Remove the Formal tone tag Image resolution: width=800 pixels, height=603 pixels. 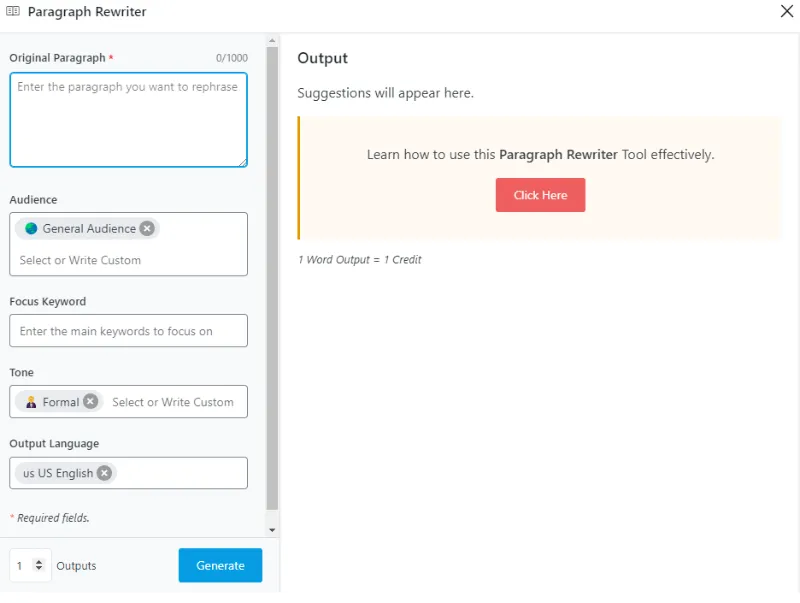[91, 401]
